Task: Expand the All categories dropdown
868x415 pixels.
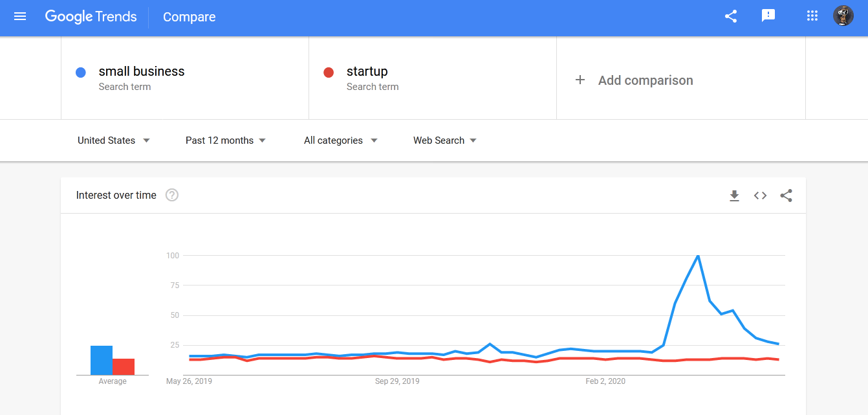Action: tap(341, 140)
